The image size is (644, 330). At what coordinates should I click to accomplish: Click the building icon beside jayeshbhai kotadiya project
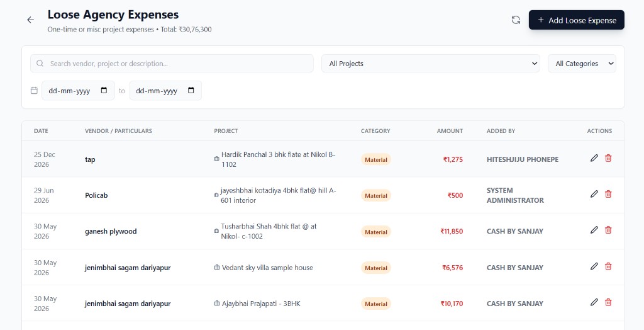point(216,195)
